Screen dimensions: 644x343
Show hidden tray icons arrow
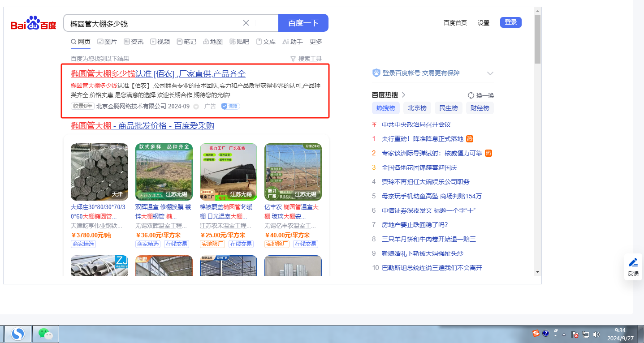(x=564, y=334)
